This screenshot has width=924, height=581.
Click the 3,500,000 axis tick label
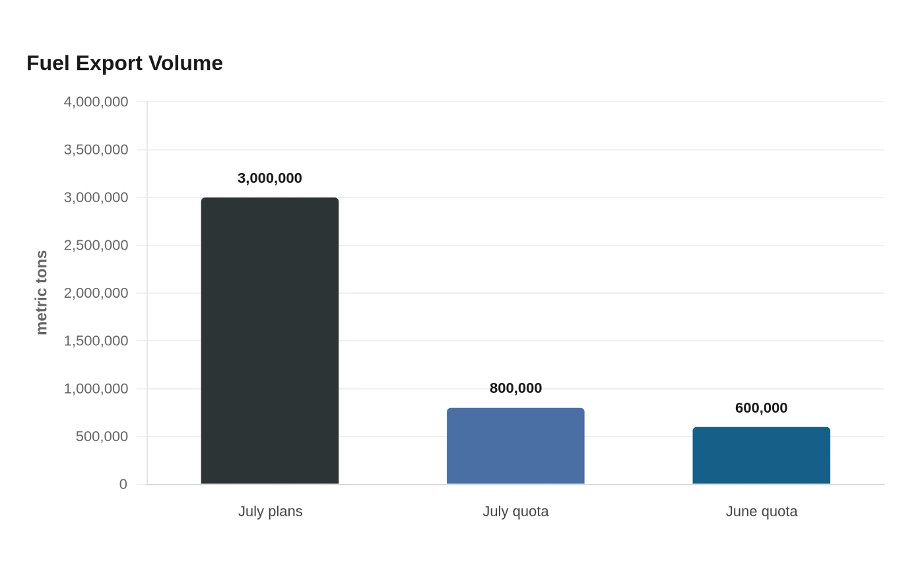(x=96, y=150)
